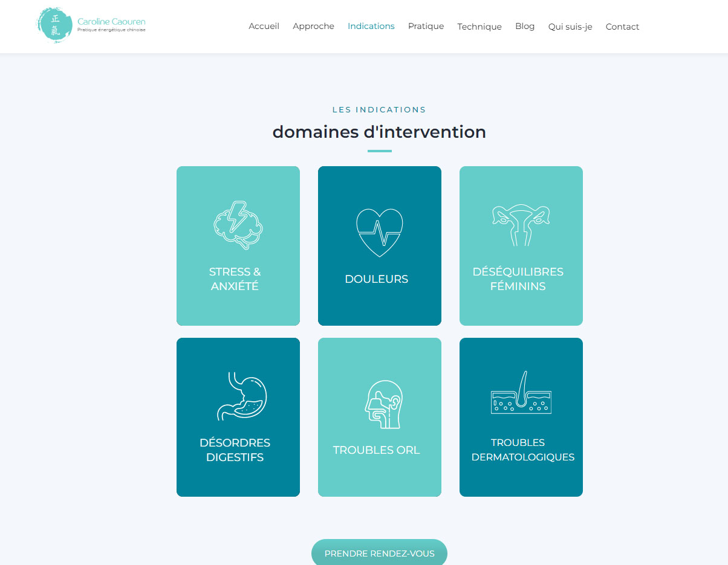Viewport: 728px width, 565px height.
Task: Go to the Approche page
Action: 313,27
